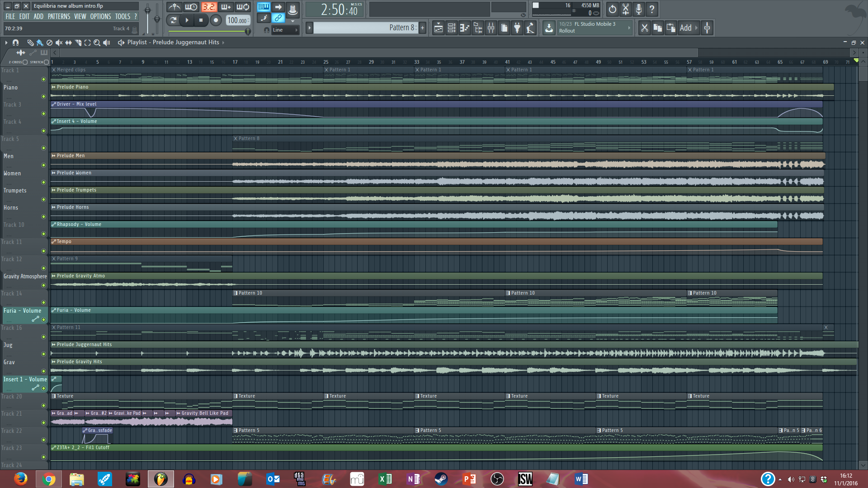The height and width of the screenshot is (488, 868).
Task: Mute the Piano track green light
Action: click(44, 96)
